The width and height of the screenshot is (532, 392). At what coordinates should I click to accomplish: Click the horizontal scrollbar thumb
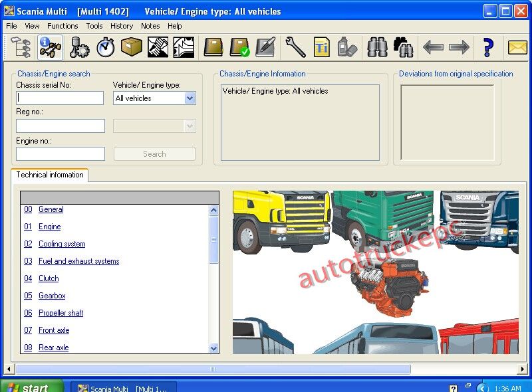(x=213, y=369)
